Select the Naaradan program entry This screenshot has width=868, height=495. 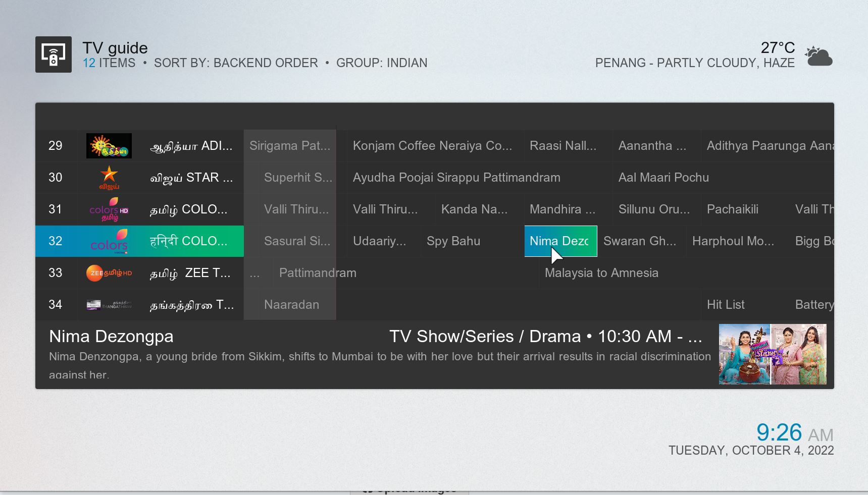291,305
